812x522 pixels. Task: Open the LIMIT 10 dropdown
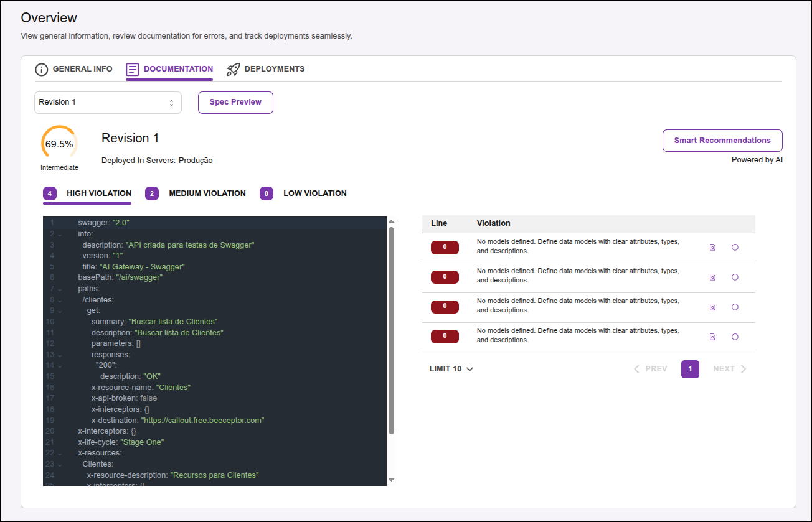click(x=450, y=368)
